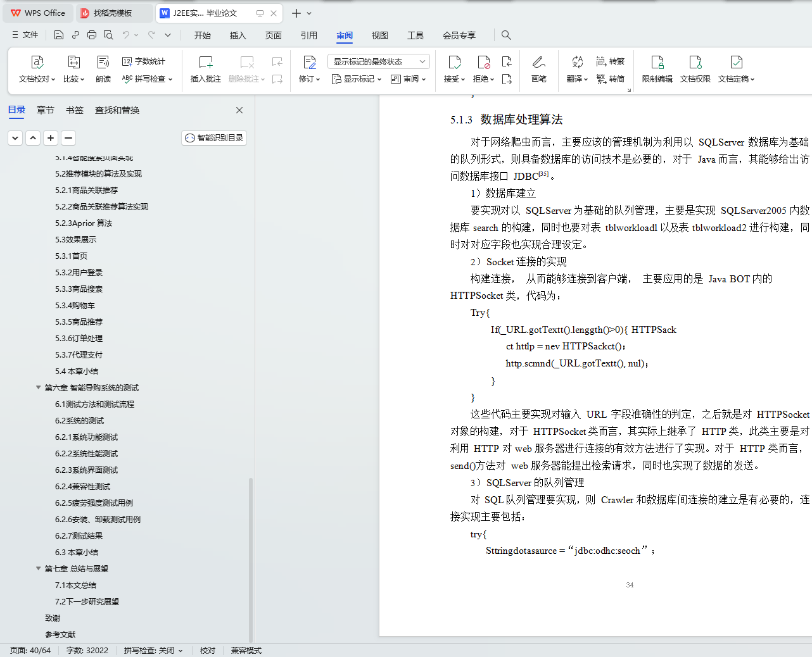Click the minus button in outline toolbar

click(68, 138)
